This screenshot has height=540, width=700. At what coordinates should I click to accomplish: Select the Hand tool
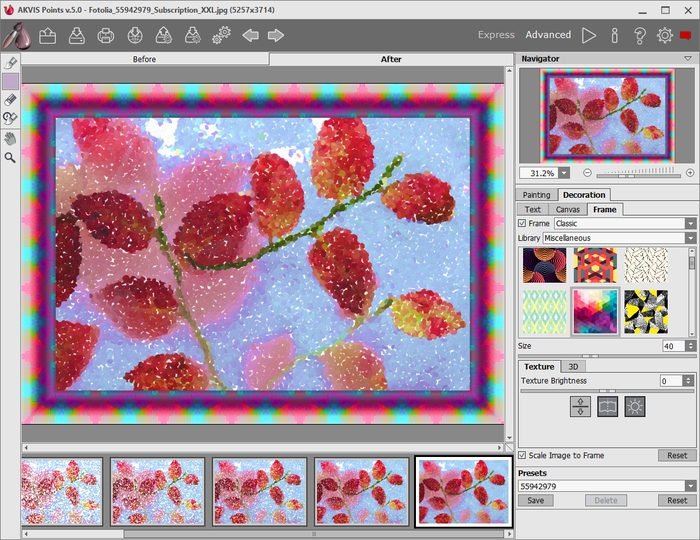10,138
